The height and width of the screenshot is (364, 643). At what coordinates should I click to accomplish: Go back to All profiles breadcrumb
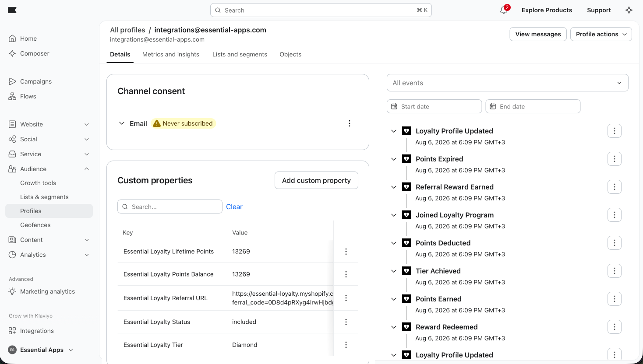(127, 30)
